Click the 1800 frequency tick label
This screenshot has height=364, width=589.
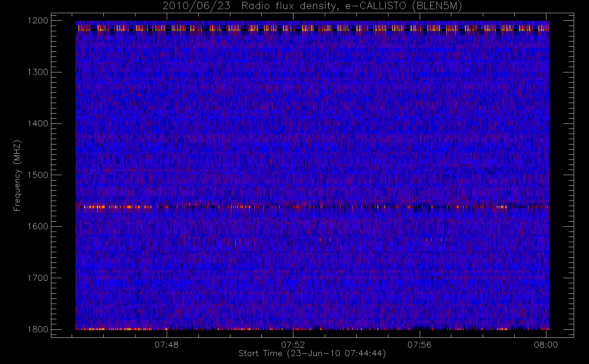(38, 329)
